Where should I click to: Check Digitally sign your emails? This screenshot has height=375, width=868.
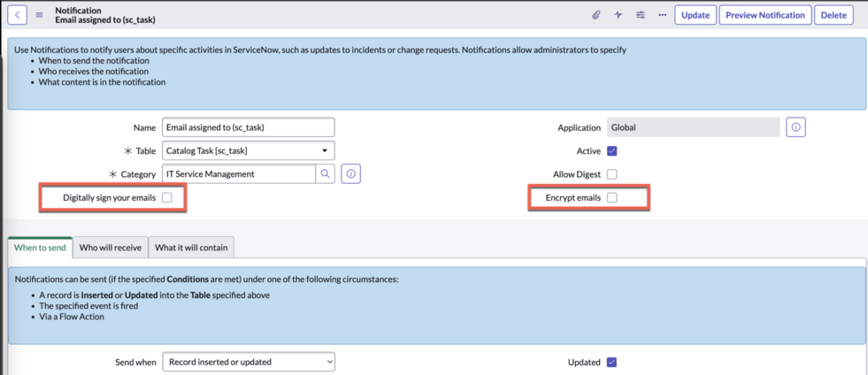tap(166, 197)
